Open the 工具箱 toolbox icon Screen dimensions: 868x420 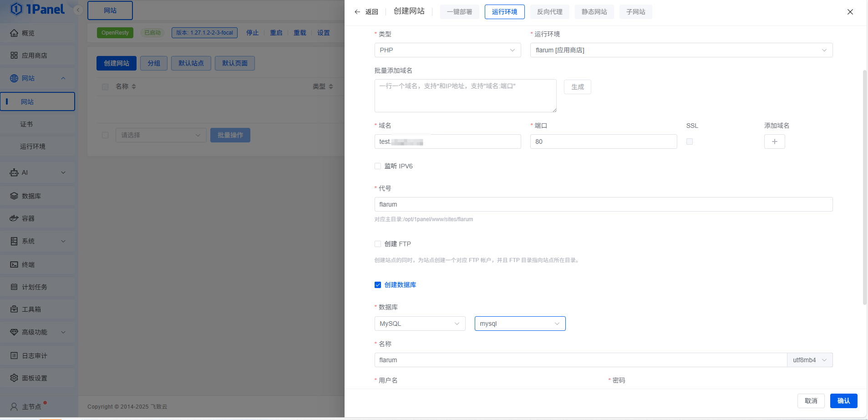click(14, 309)
